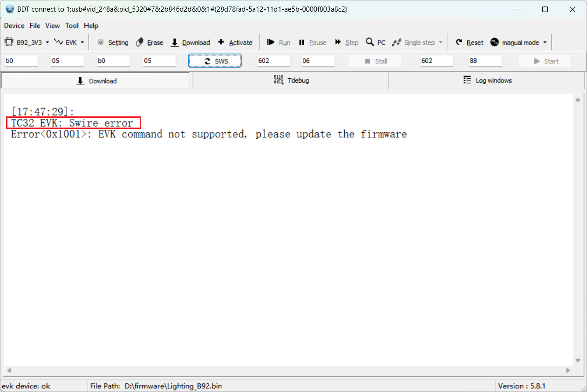Focus the 06 input field
The image size is (587, 392).
coord(318,61)
